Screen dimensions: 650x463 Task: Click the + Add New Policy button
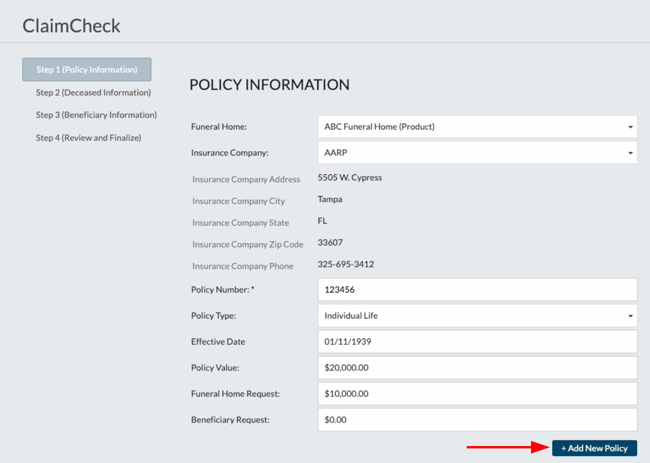[x=594, y=448]
